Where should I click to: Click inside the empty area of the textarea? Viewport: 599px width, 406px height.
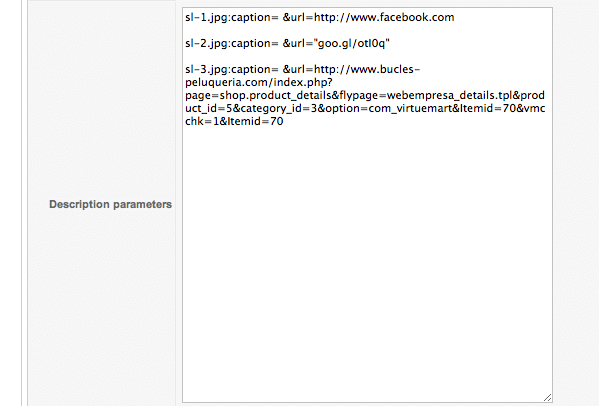[x=367, y=260]
